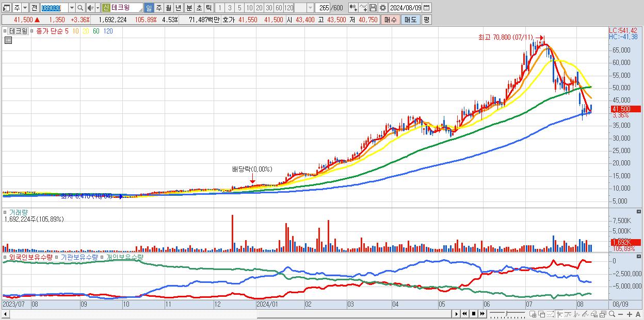Select the 틱 tick chart period

coord(208,8)
